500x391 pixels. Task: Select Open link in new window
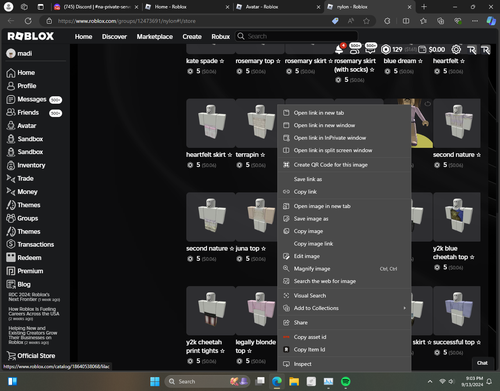[344, 125]
